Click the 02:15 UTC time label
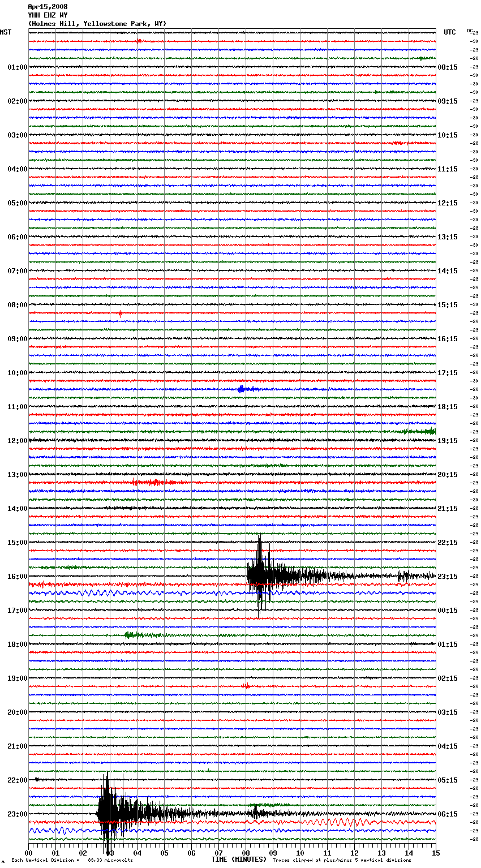This screenshot has height=868, width=481. click(448, 678)
